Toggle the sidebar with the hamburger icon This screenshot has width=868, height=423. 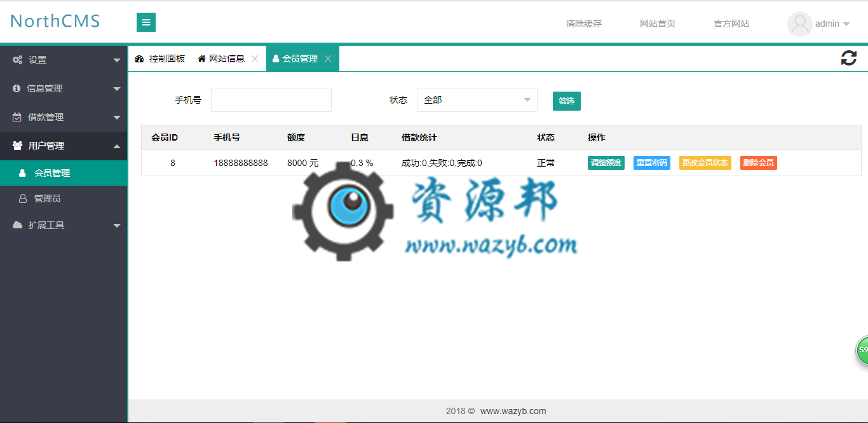pyautogui.click(x=146, y=22)
